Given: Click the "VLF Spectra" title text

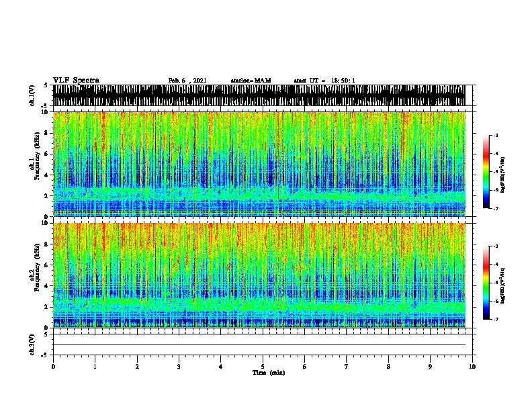Looking at the screenshot, I should point(76,81).
